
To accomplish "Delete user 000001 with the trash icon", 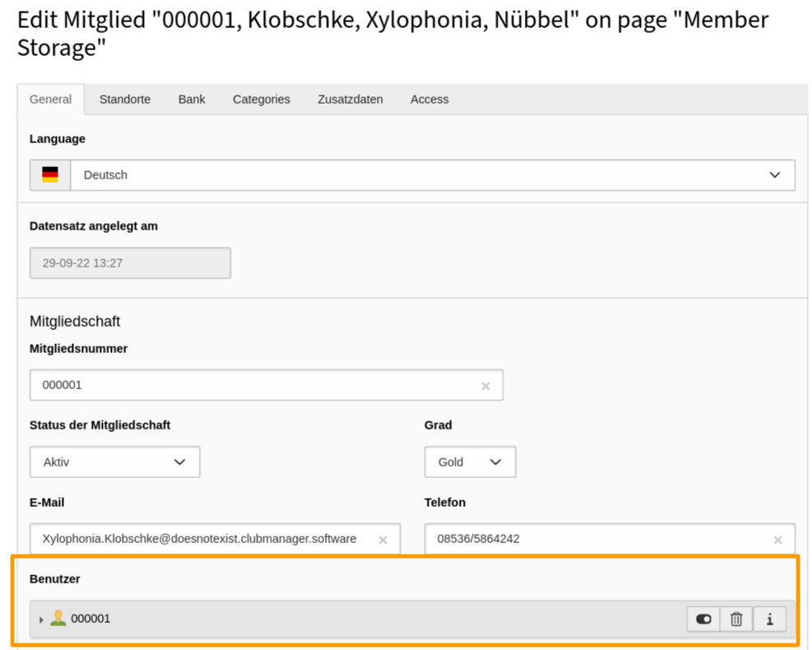I will pyautogui.click(x=736, y=618).
